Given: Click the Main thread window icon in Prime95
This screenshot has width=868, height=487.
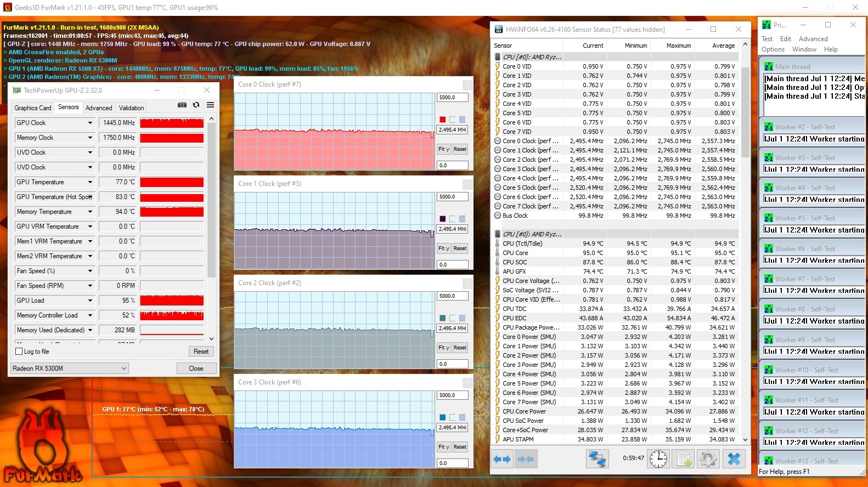Looking at the screenshot, I should click(769, 66).
